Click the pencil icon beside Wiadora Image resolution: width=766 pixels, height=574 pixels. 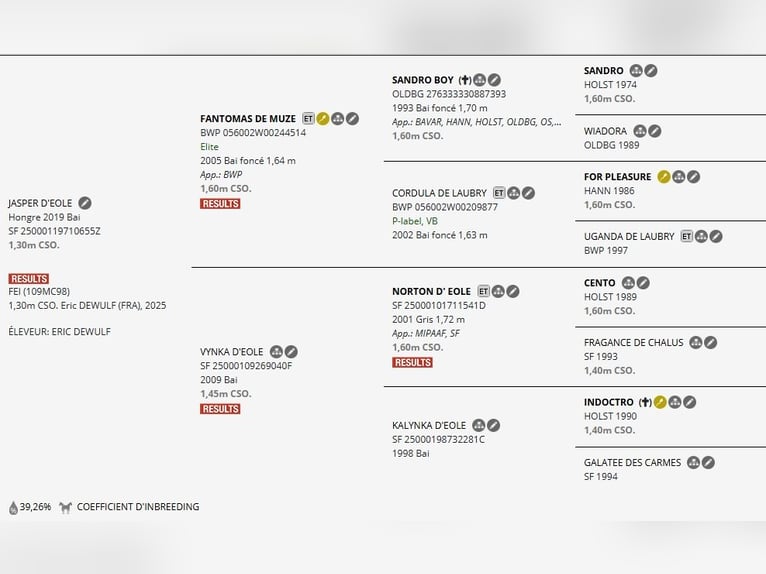tap(654, 131)
